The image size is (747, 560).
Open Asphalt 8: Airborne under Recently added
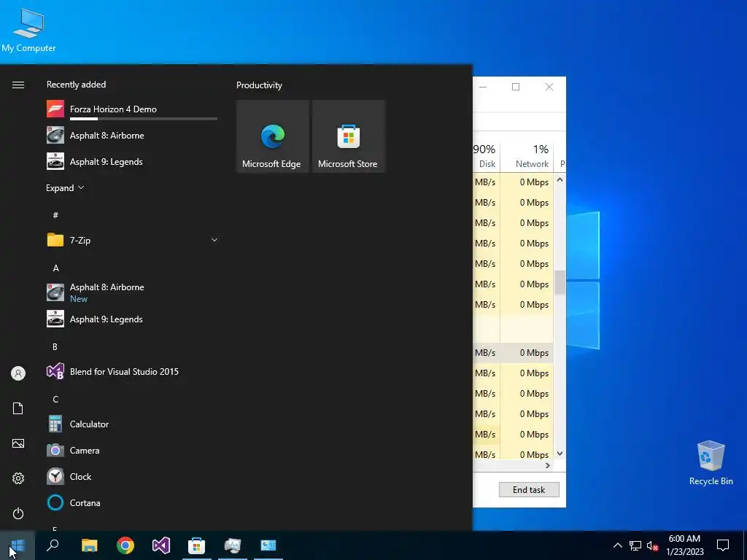coord(132,135)
